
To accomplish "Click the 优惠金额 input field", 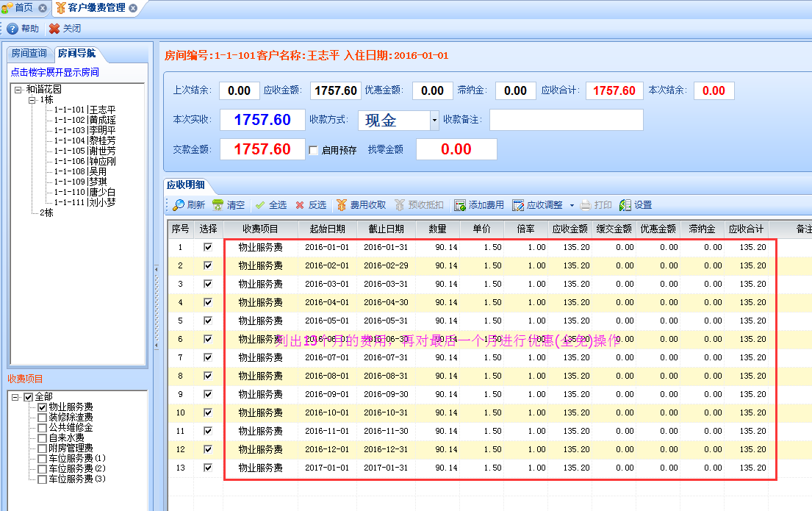I will (432, 90).
